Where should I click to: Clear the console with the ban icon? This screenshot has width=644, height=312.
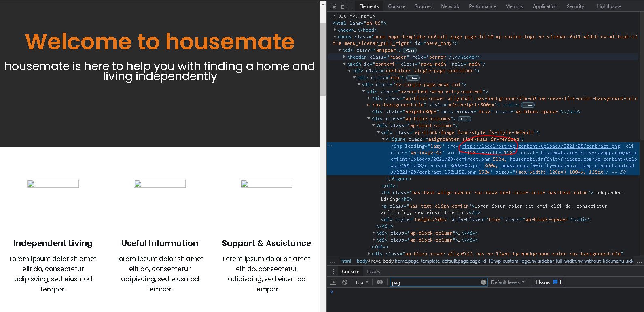click(345, 282)
